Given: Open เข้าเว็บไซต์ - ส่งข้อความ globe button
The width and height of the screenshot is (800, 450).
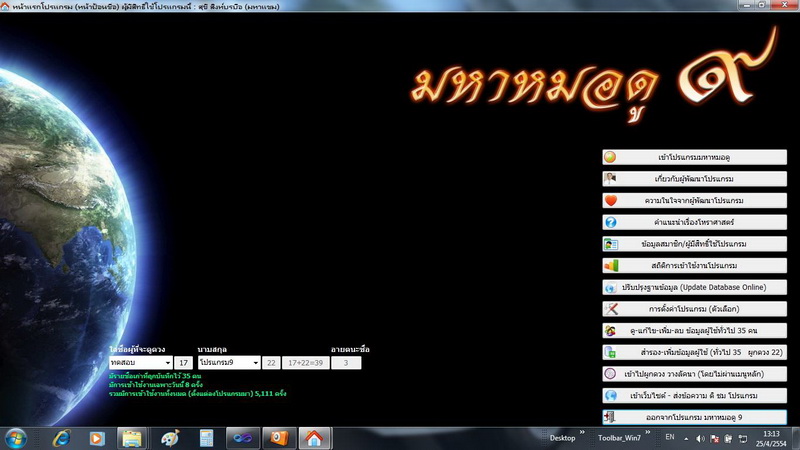Looking at the screenshot, I should [694, 395].
